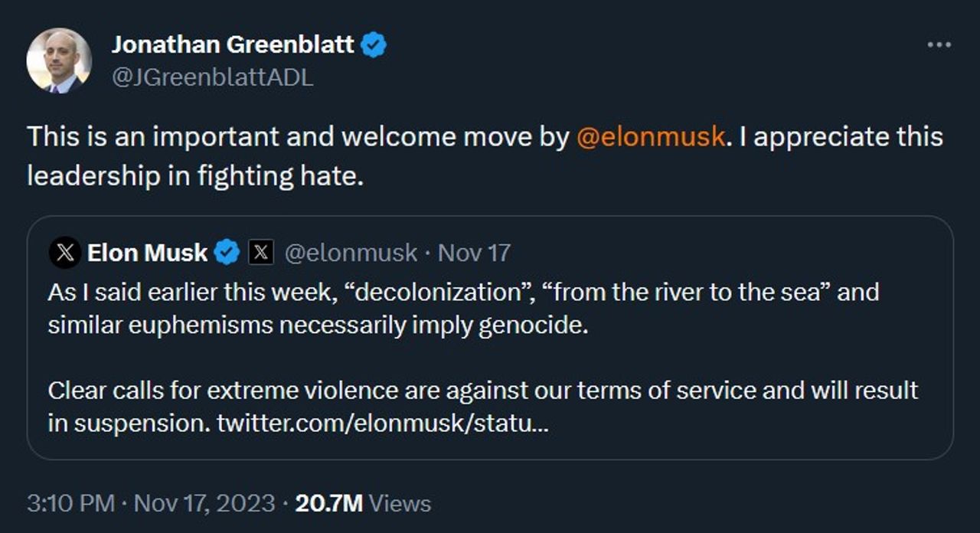Click Jonathan Greenblatt's blue verified badge

pos(374,46)
